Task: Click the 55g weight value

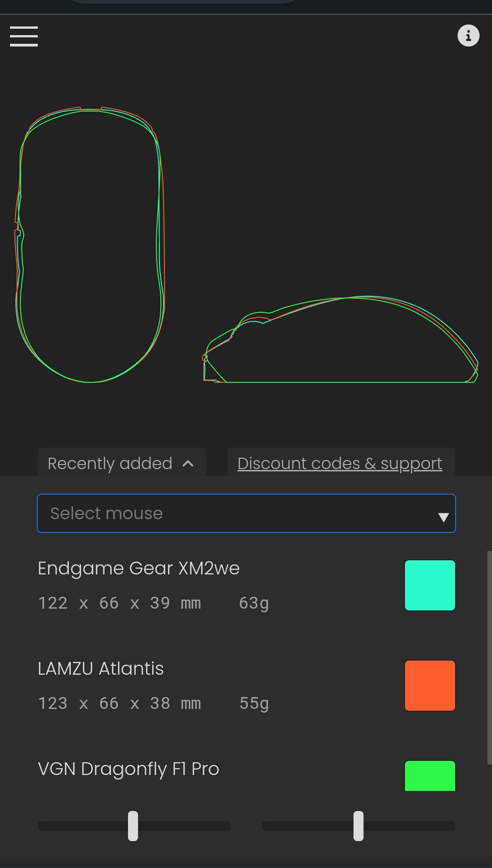Action: pos(254,704)
